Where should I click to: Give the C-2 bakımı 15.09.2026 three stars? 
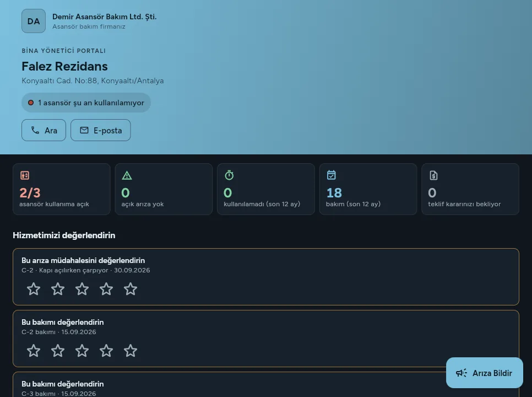point(82,351)
